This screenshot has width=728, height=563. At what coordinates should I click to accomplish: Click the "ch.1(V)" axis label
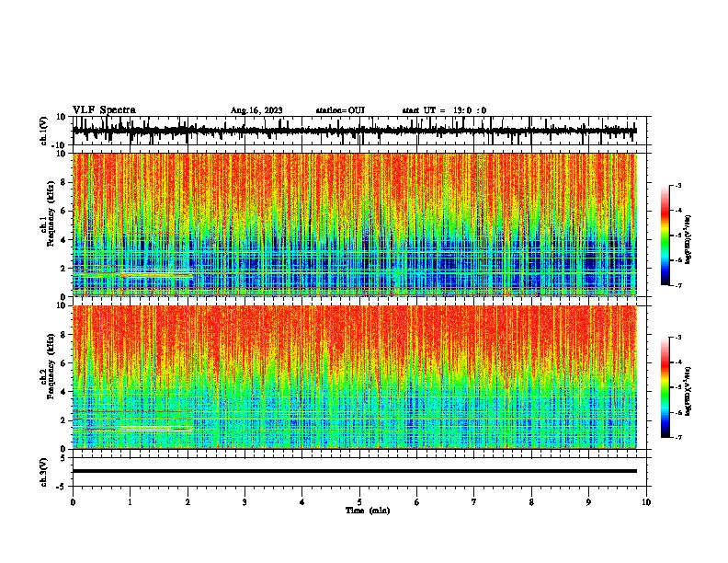click(x=44, y=131)
